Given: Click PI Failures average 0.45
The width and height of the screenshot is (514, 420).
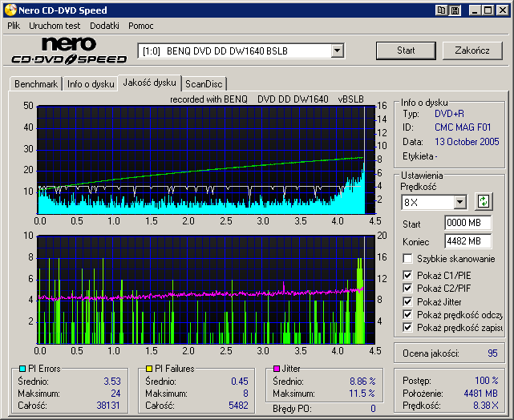Looking at the screenshot, I should 240,382.
